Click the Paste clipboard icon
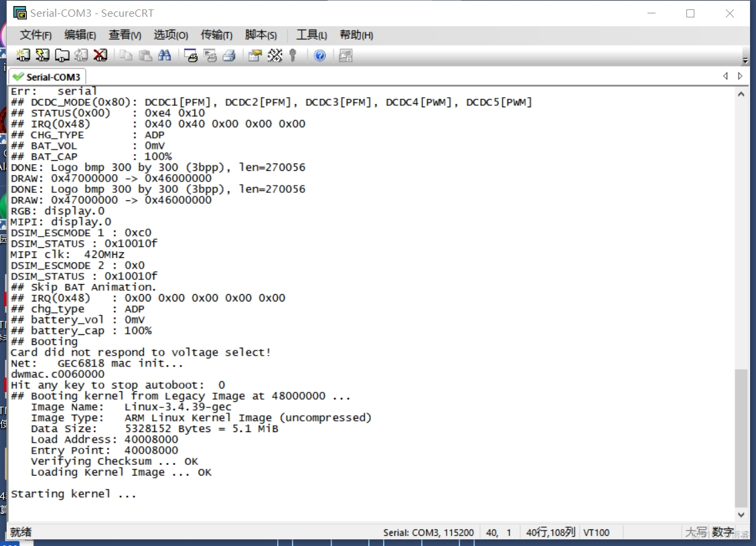Screen dimensions: 756x546 point(145,56)
